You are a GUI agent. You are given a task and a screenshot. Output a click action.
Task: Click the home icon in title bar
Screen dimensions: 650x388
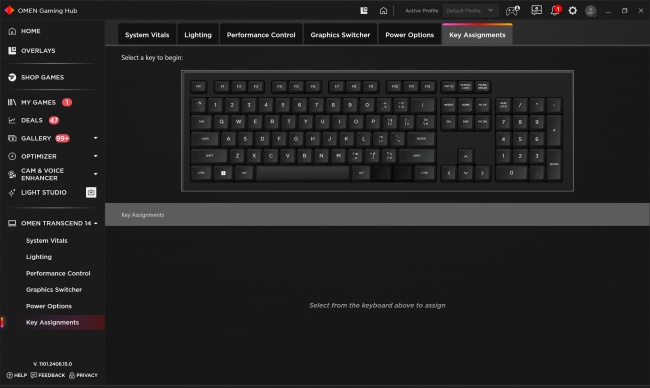(383, 10)
